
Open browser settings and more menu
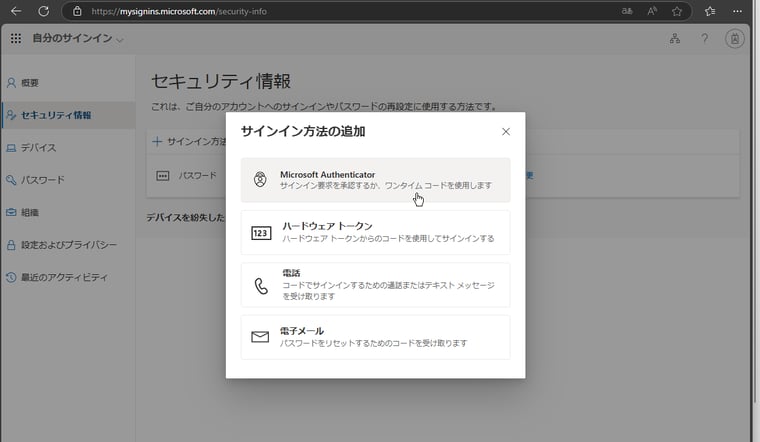coord(737,11)
